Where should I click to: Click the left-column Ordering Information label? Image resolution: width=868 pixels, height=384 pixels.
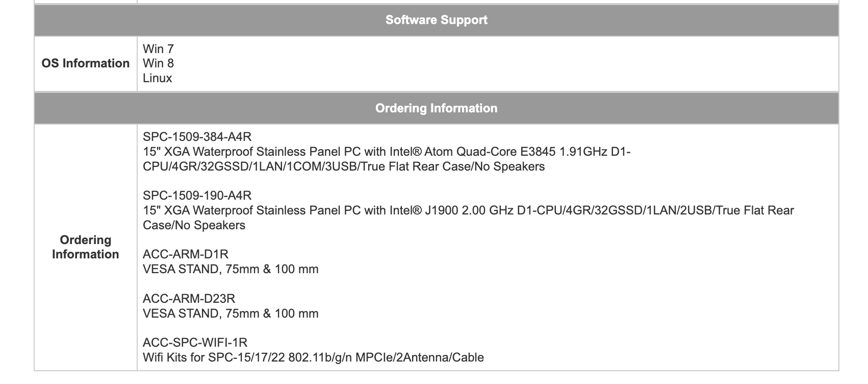[x=86, y=247]
